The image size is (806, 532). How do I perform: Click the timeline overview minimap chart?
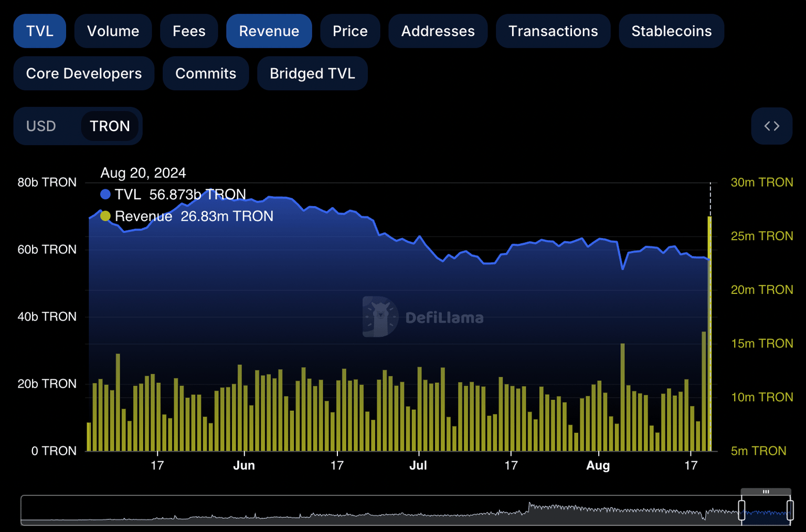(407, 510)
